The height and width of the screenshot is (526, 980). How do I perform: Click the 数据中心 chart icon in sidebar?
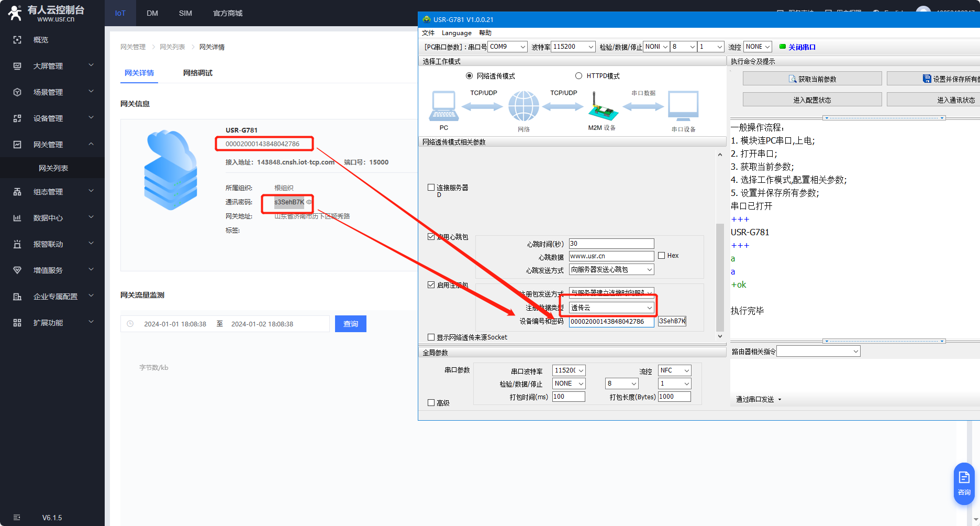coord(17,218)
